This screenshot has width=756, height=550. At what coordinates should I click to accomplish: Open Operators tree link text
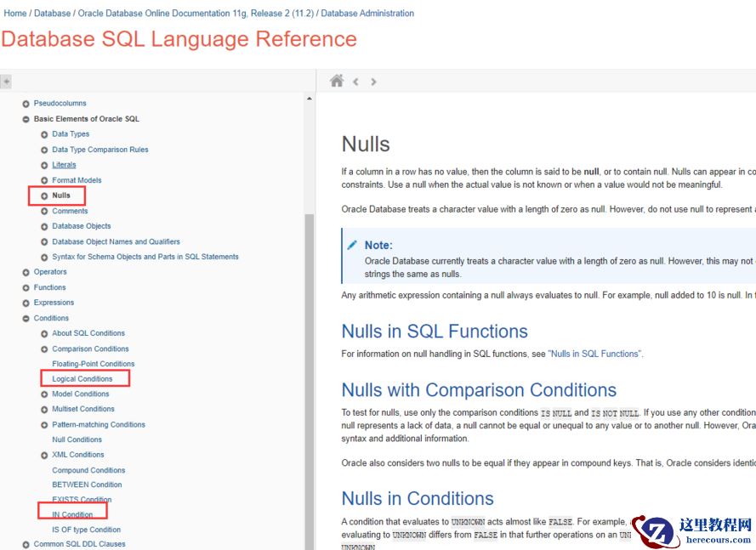click(50, 272)
